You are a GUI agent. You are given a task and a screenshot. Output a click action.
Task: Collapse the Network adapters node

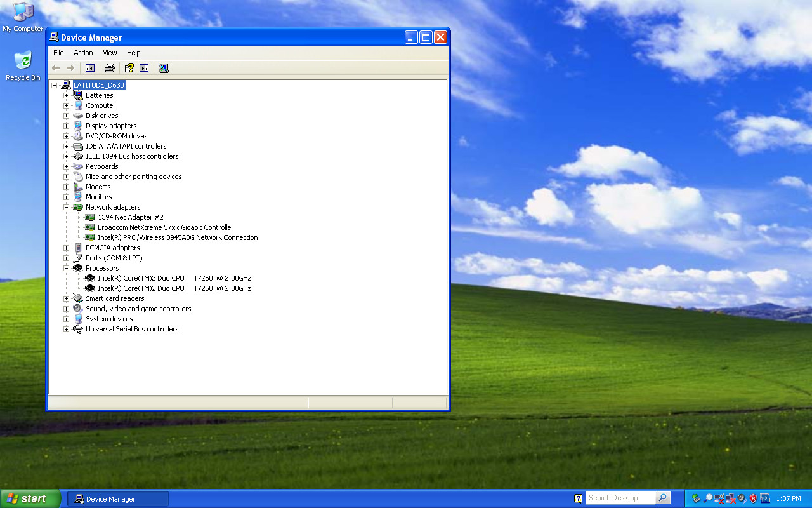click(66, 207)
